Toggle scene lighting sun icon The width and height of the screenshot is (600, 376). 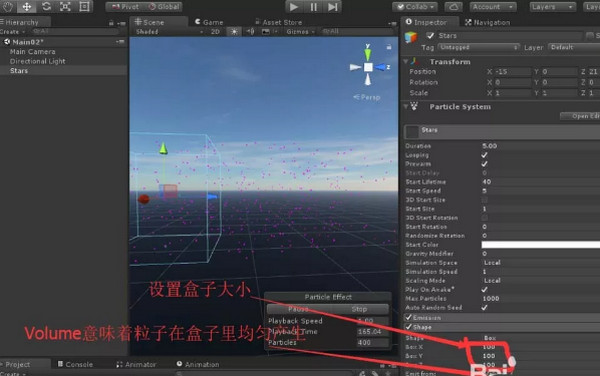pyautogui.click(x=234, y=31)
